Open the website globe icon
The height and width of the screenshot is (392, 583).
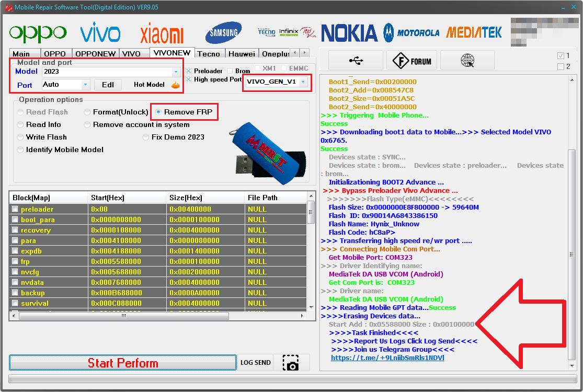tap(467, 60)
